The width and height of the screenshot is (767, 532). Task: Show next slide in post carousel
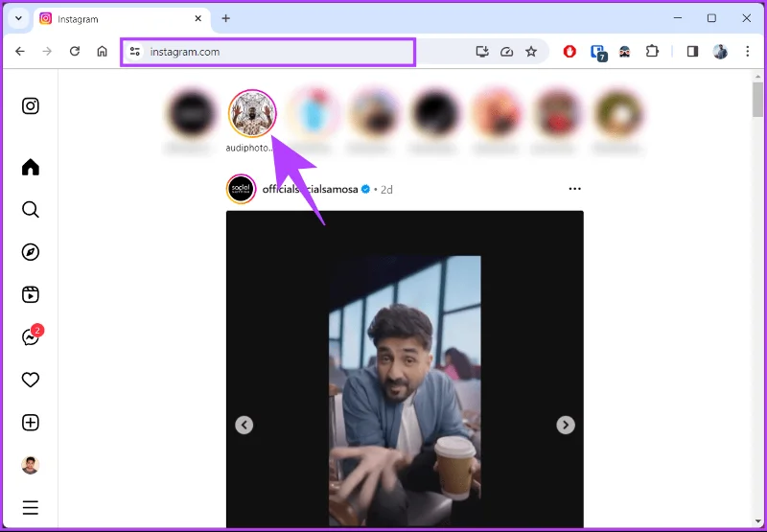pyautogui.click(x=566, y=425)
